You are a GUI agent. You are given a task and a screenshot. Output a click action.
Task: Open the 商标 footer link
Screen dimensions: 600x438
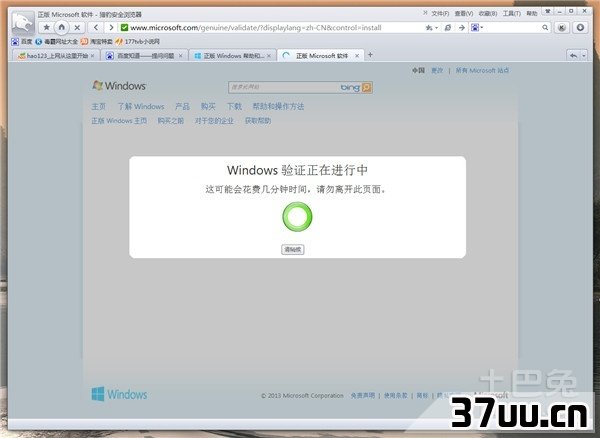coord(422,396)
